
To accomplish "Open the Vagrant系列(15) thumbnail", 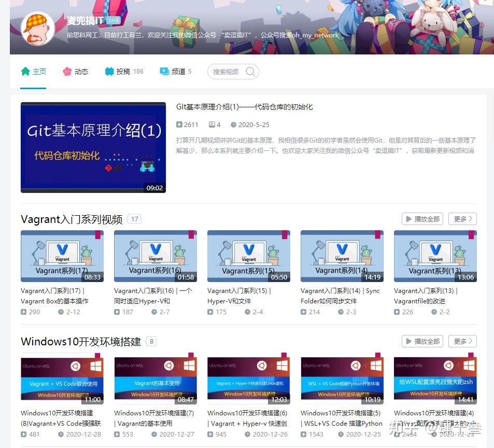I will click(x=249, y=256).
